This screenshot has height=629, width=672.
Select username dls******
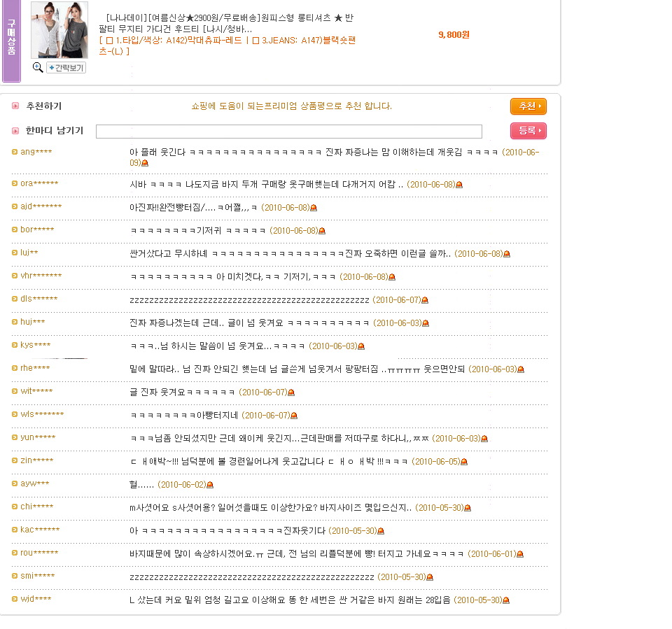39,299
